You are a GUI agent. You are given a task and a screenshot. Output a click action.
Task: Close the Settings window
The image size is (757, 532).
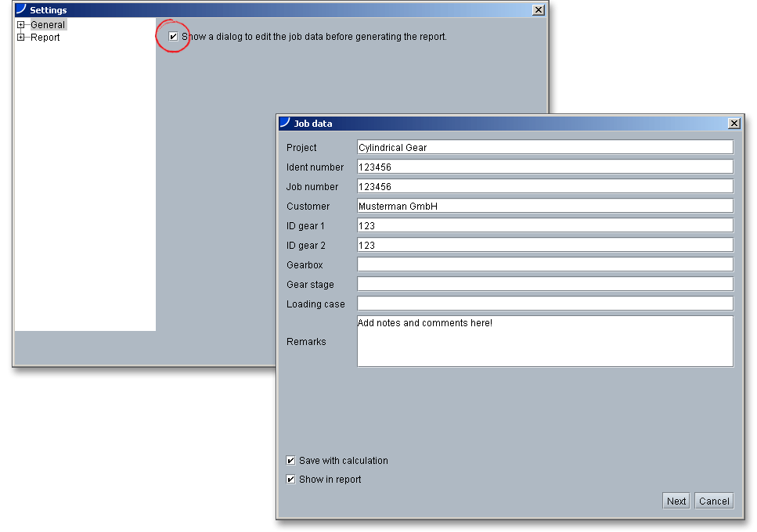click(x=538, y=10)
